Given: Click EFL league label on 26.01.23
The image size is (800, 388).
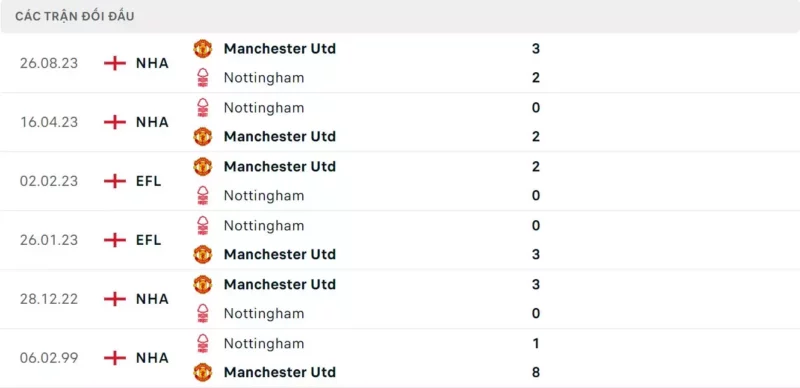Looking at the screenshot, I should click(x=148, y=240).
